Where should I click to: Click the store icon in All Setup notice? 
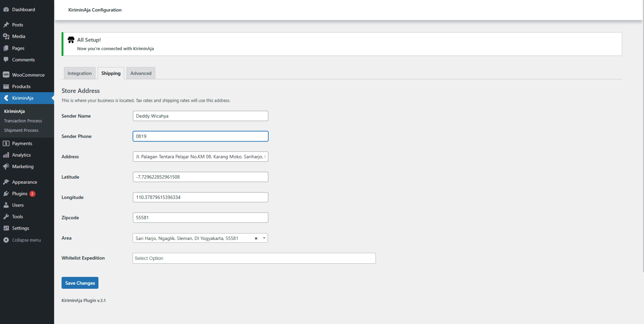[x=71, y=40]
